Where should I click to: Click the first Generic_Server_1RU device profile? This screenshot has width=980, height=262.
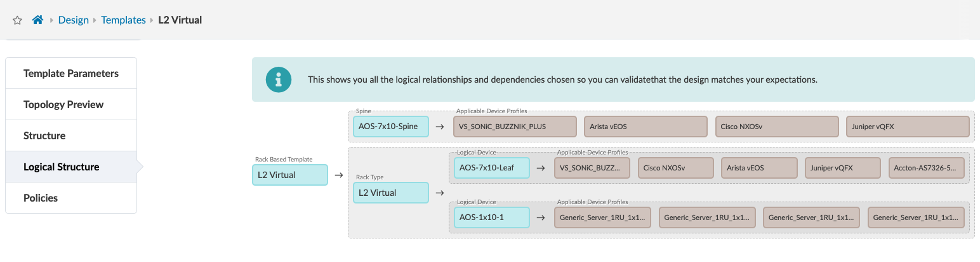(x=603, y=217)
